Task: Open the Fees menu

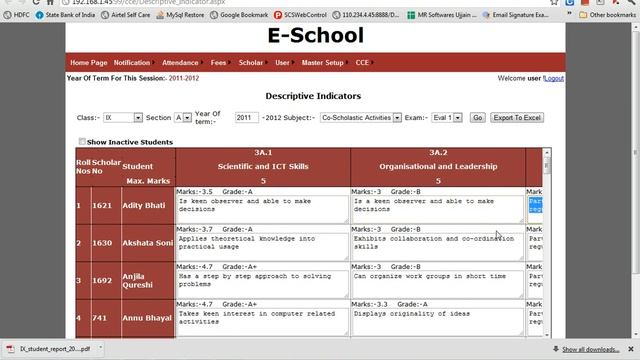Action: click(218, 62)
